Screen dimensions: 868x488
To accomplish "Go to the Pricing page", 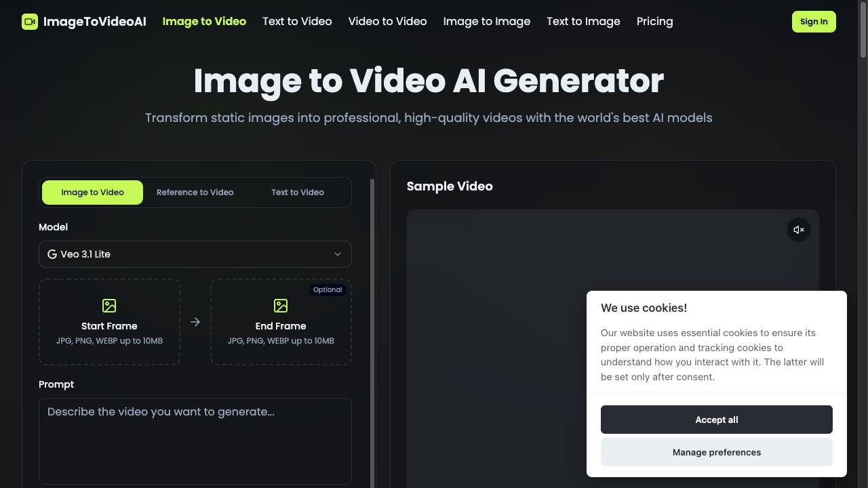I will click(x=655, y=22).
